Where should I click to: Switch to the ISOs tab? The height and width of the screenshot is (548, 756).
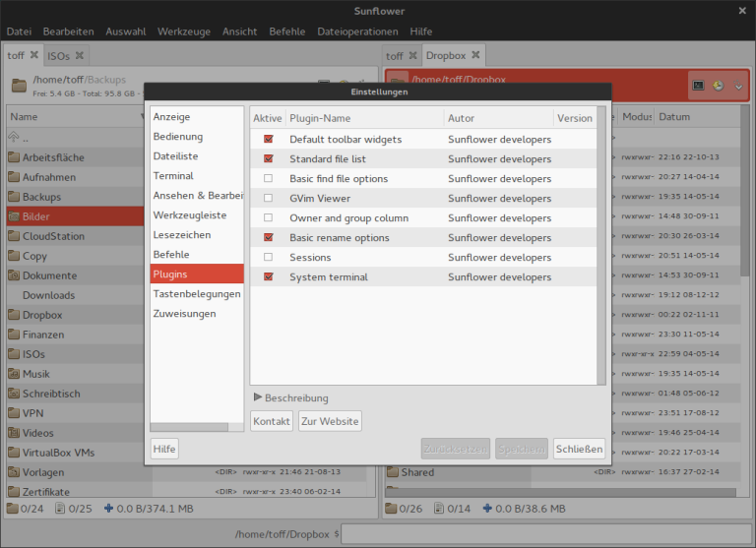point(58,56)
